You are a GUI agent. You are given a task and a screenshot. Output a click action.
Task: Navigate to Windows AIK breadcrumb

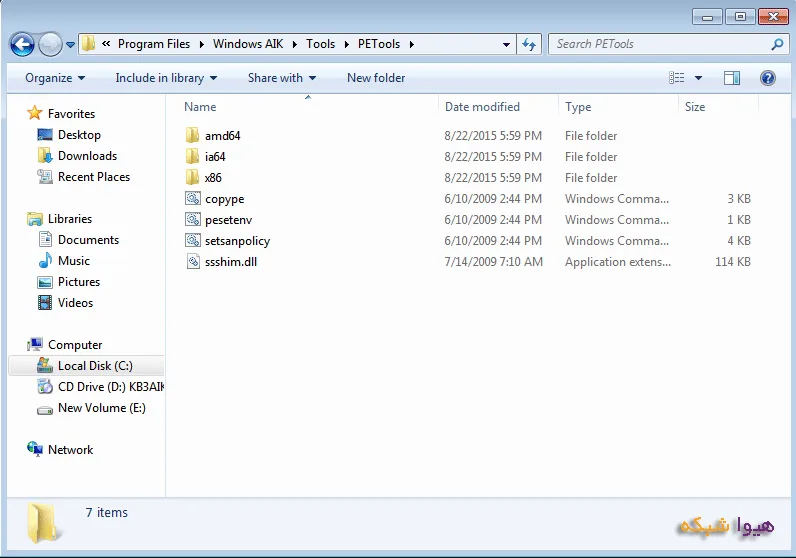248,44
